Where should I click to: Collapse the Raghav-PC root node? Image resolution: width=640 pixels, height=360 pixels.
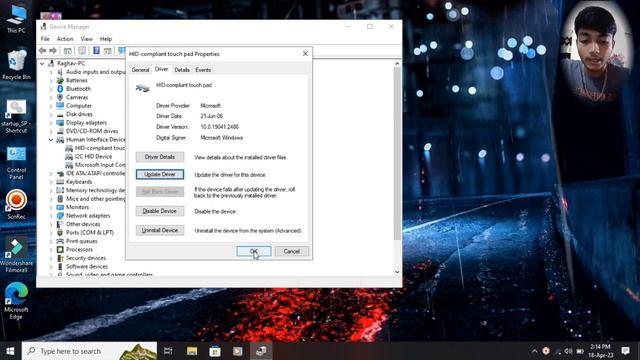coord(42,63)
